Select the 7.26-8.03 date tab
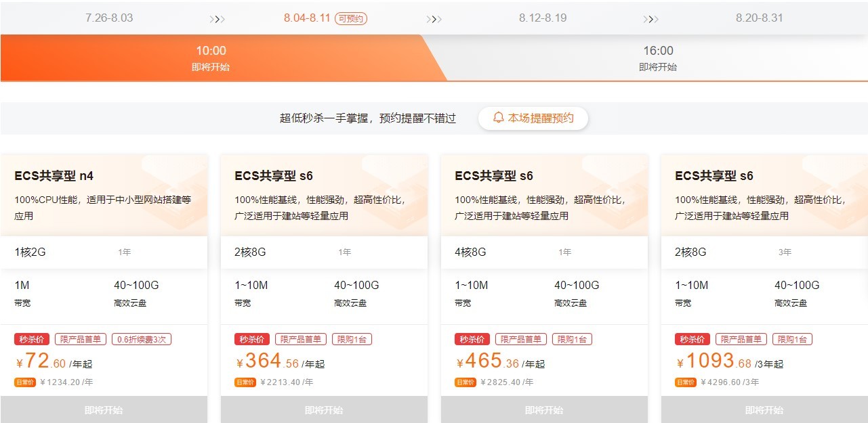Viewport: 868px width, 423px height. [x=109, y=18]
